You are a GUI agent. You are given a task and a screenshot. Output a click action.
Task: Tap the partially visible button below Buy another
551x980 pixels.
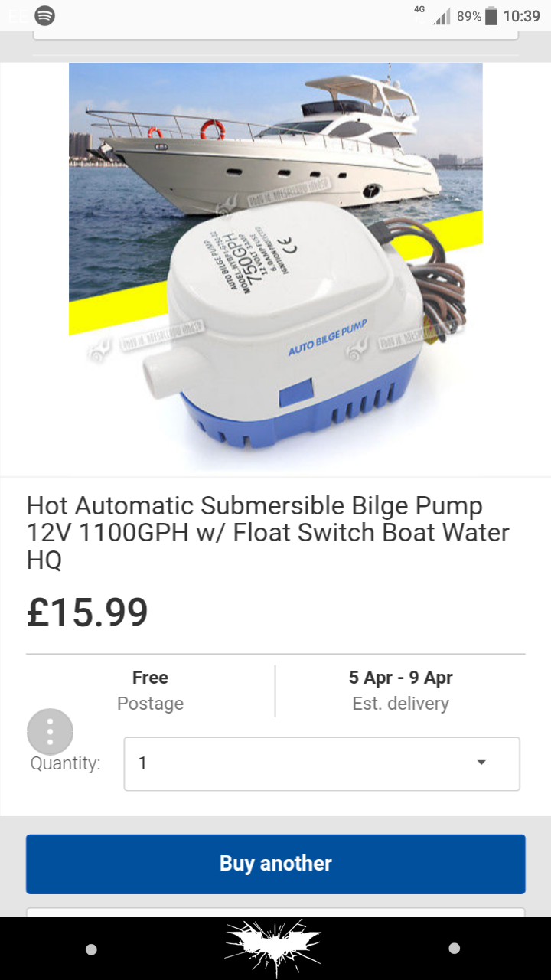[275, 912]
